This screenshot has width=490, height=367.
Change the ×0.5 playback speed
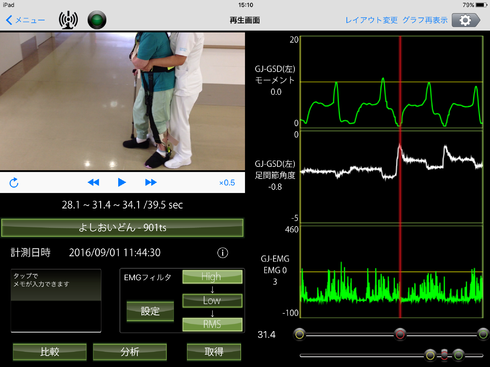tap(227, 183)
